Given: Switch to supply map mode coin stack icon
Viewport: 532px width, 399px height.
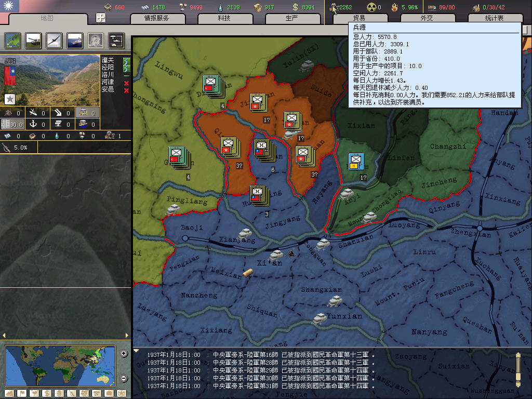Looking at the screenshot, I should click(x=59, y=393).
